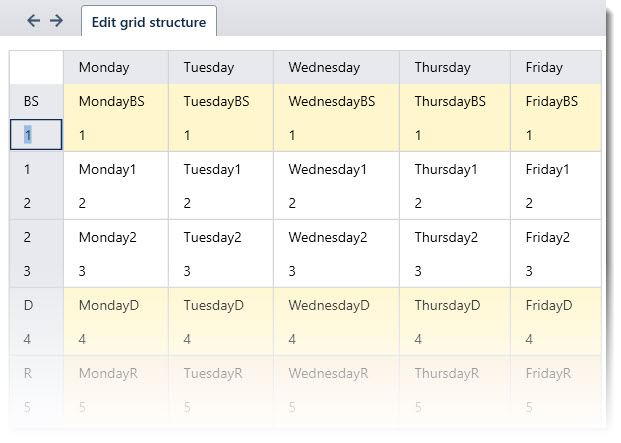Select the Thursday1 cell
The width and height of the screenshot is (621, 443).
pos(446,169)
